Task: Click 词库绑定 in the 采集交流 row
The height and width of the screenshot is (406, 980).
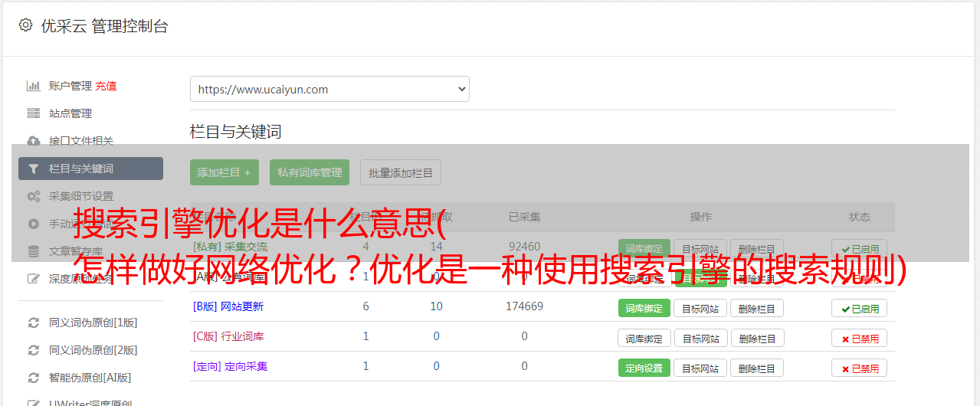Action: [644, 249]
